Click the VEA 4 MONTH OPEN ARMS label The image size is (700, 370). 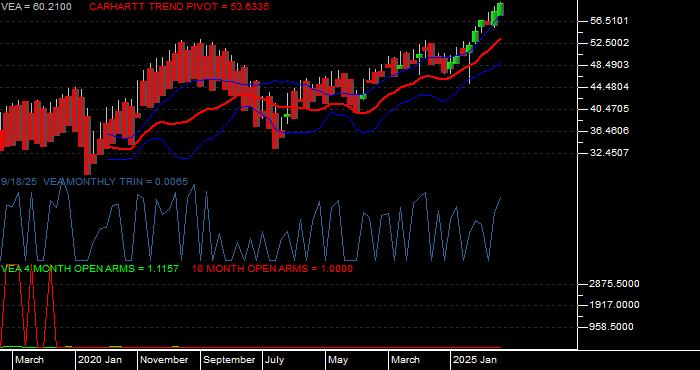point(90,269)
